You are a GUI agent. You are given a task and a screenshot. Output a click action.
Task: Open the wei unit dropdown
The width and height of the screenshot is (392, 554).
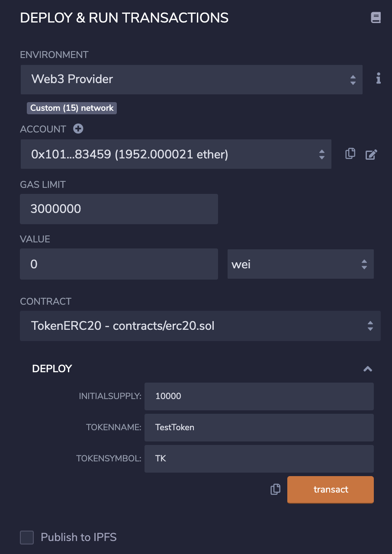tap(300, 264)
